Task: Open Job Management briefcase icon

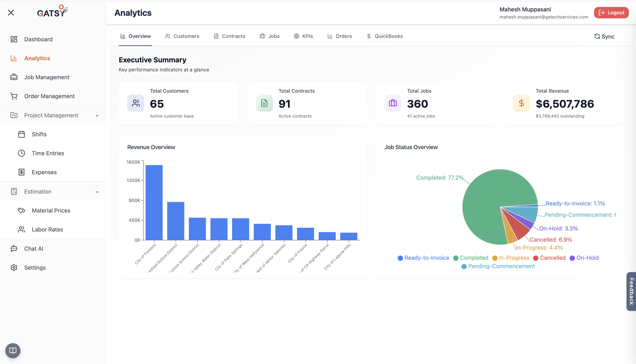Action: (x=14, y=77)
